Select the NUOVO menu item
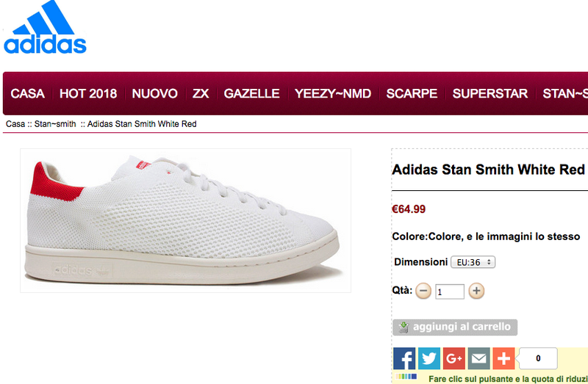The height and width of the screenshot is (384, 588). (155, 94)
